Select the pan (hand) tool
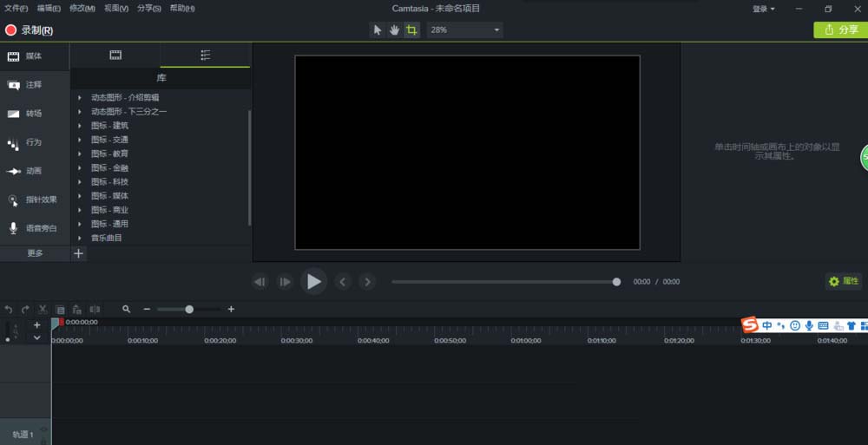The height and width of the screenshot is (445, 868). (x=394, y=29)
